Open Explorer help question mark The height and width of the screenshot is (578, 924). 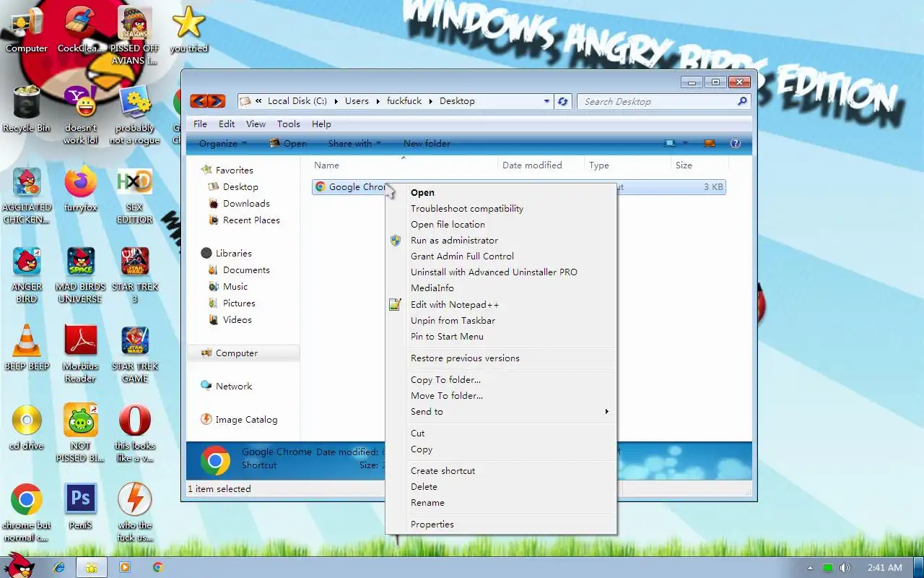(736, 143)
